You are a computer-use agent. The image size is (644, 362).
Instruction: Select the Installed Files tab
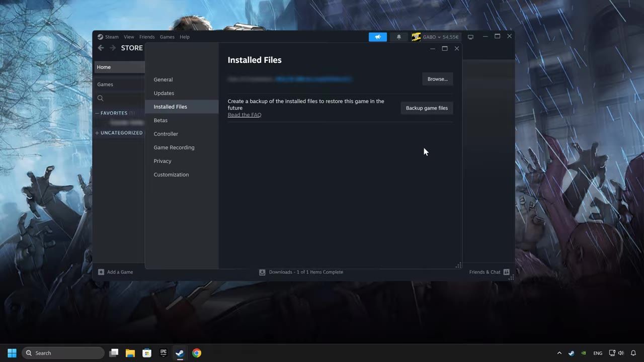click(182, 107)
